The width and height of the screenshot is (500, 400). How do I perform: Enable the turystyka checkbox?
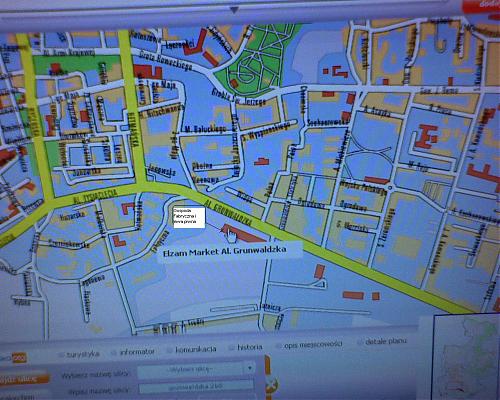(61, 355)
